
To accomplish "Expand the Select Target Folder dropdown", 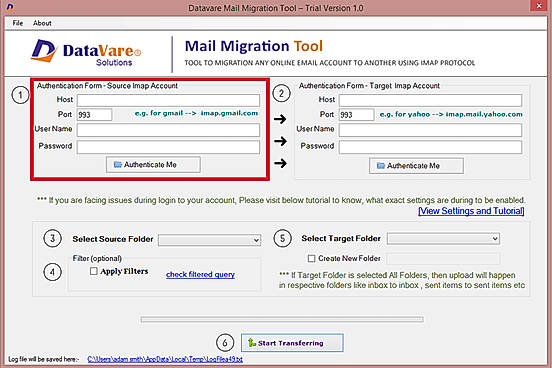I will [x=443, y=238].
